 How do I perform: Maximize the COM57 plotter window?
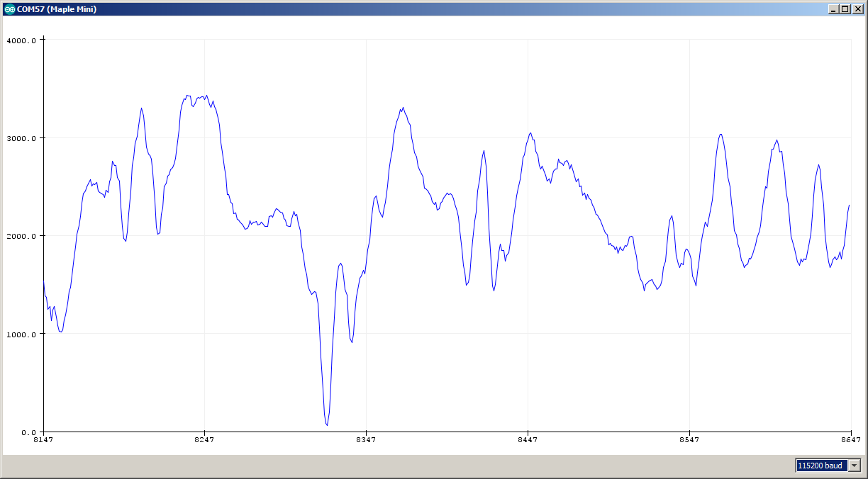click(x=845, y=9)
